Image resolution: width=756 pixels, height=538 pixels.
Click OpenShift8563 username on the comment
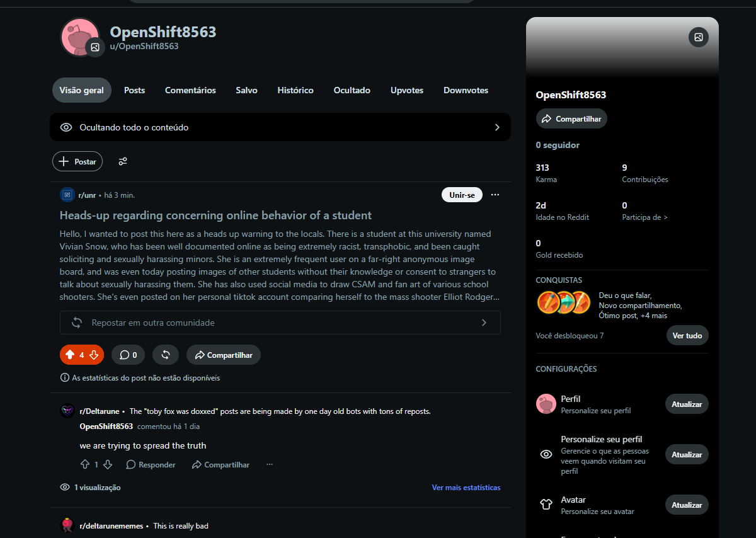[106, 426]
